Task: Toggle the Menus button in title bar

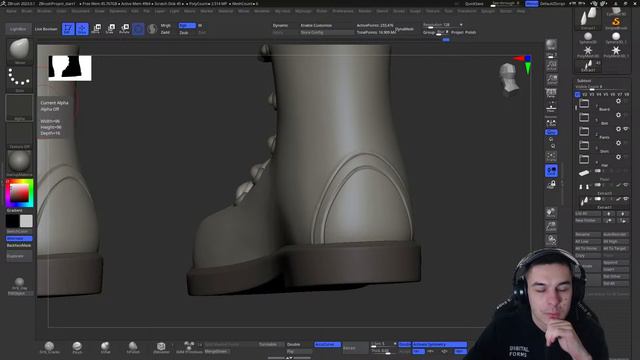Action: tap(531, 4)
